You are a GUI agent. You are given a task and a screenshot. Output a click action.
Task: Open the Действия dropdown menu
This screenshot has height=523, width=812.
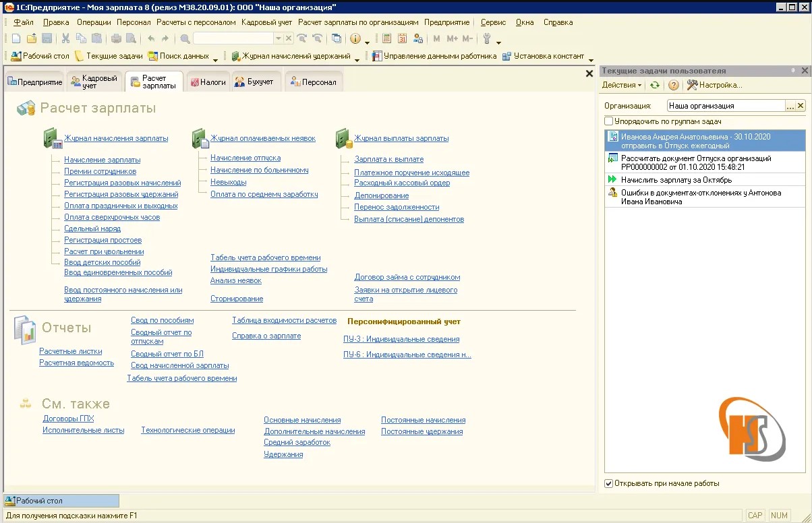click(x=622, y=85)
